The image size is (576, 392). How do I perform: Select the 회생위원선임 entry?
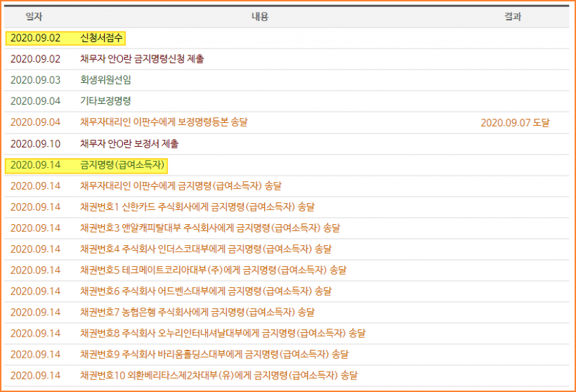pyautogui.click(x=105, y=79)
